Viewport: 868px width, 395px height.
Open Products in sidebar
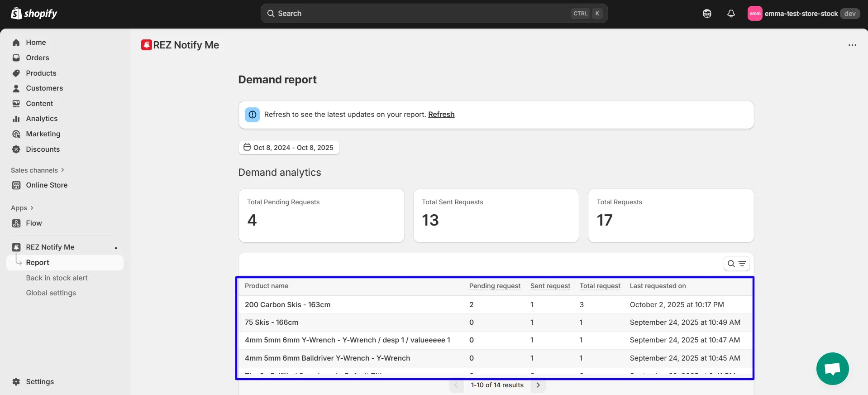pyautogui.click(x=41, y=73)
